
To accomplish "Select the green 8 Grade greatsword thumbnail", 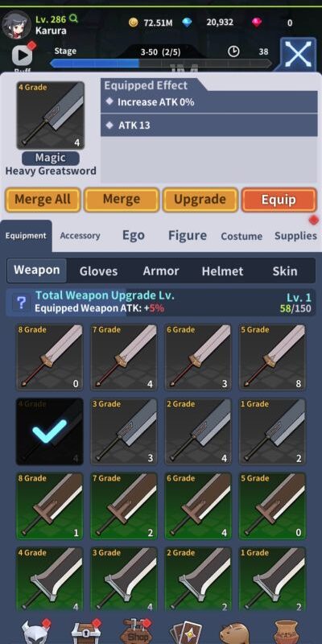I will click(x=49, y=506).
